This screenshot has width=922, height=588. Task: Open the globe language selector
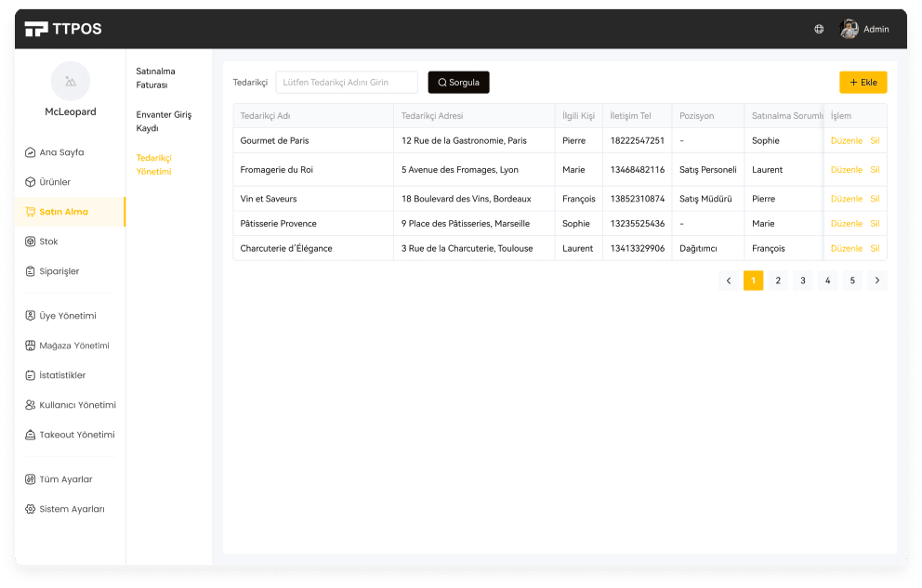click(819, 29)
